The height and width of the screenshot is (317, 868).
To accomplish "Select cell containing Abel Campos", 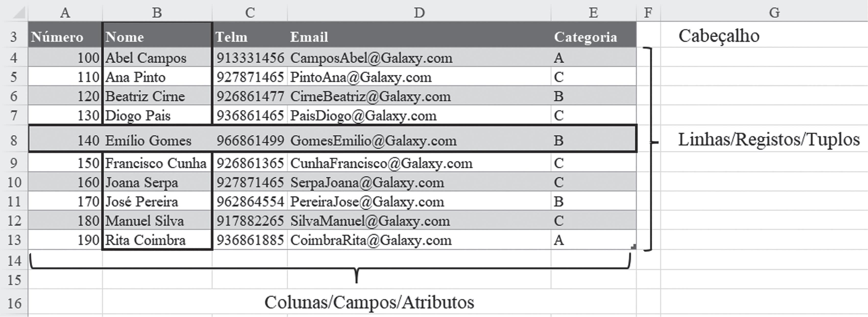I will (157, 57).
